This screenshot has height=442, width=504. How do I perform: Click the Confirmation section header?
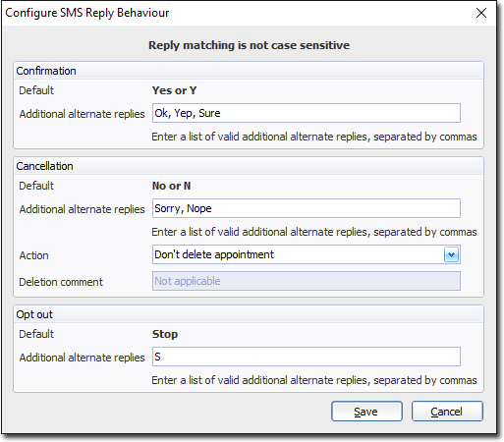click(x=46, y=71)
